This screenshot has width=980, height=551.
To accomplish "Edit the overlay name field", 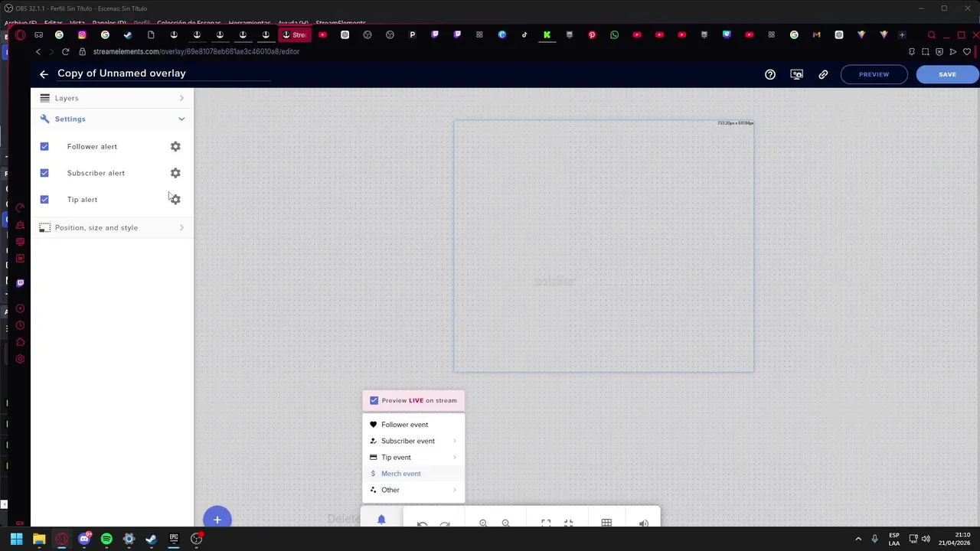I will (x=164, y=73).
